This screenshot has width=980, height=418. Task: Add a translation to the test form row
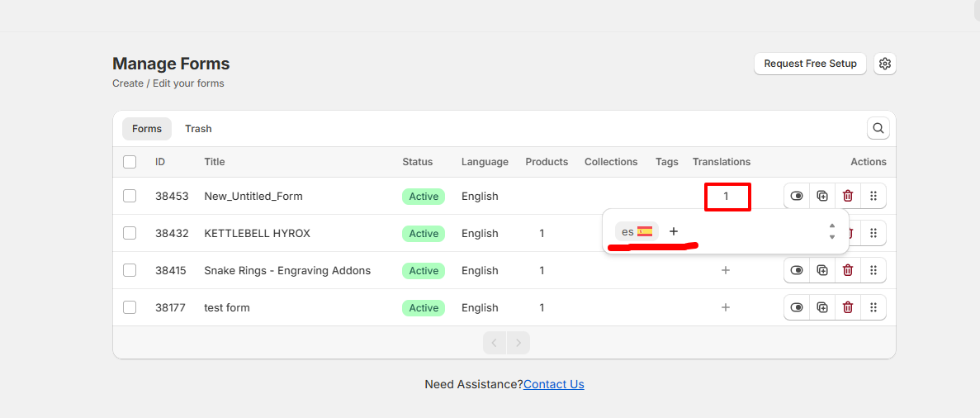pyautogui.click(x=726, y=307)
